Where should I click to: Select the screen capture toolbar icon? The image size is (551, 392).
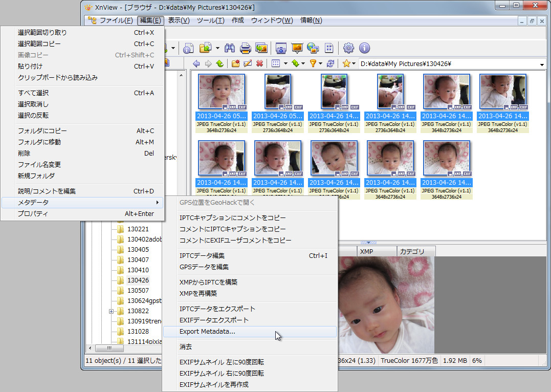(280, 48)
